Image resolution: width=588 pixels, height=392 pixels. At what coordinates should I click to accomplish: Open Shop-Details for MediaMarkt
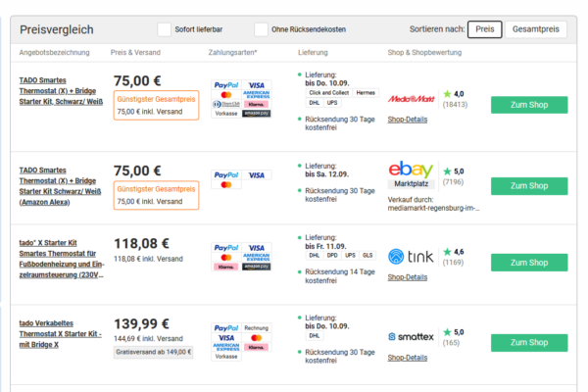click(408, 120)
